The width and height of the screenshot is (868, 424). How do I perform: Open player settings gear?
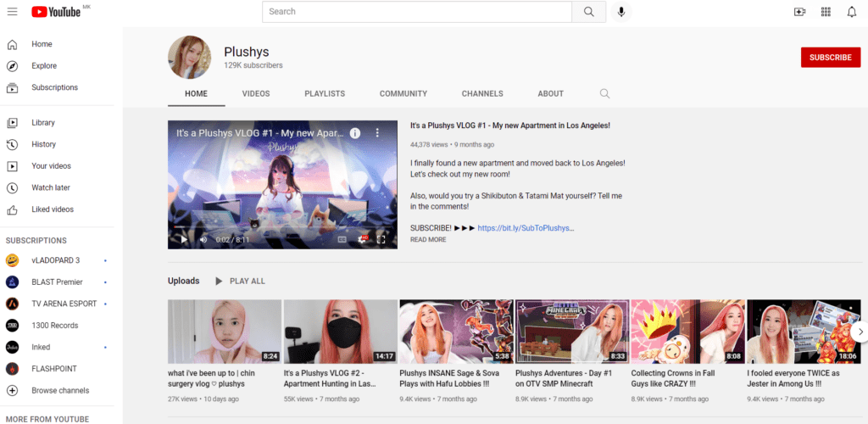tap(362, 240)
